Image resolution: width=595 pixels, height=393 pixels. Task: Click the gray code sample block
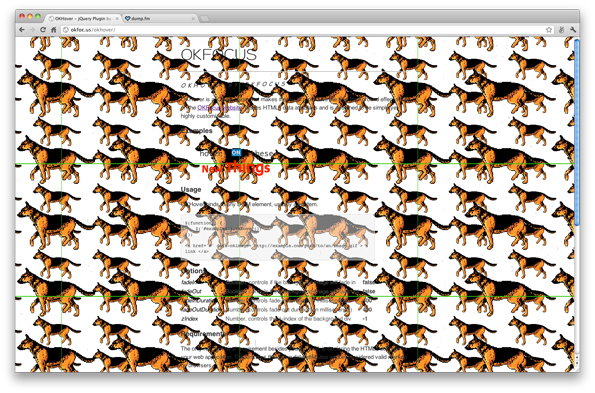[278, 237]
